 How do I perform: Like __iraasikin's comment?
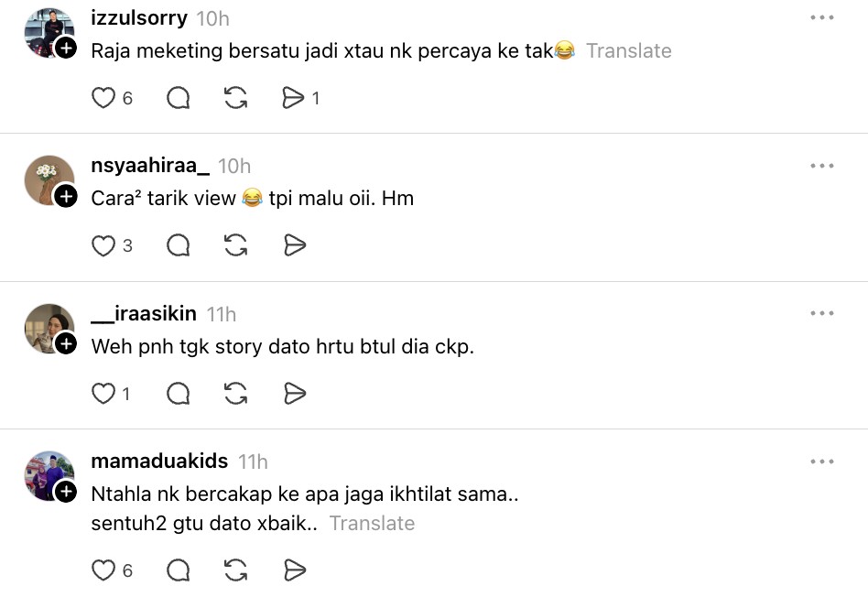[103, 394]
